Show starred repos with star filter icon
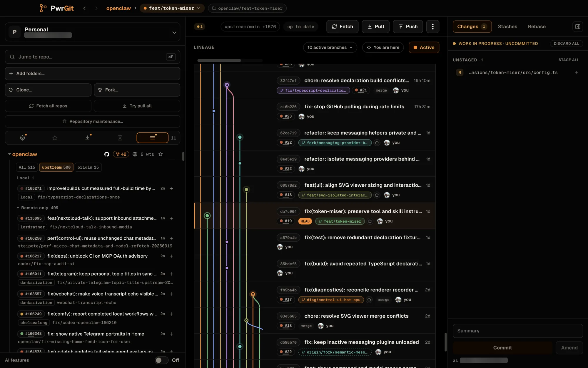Screen dimensions: 588x368 (55, 137)
